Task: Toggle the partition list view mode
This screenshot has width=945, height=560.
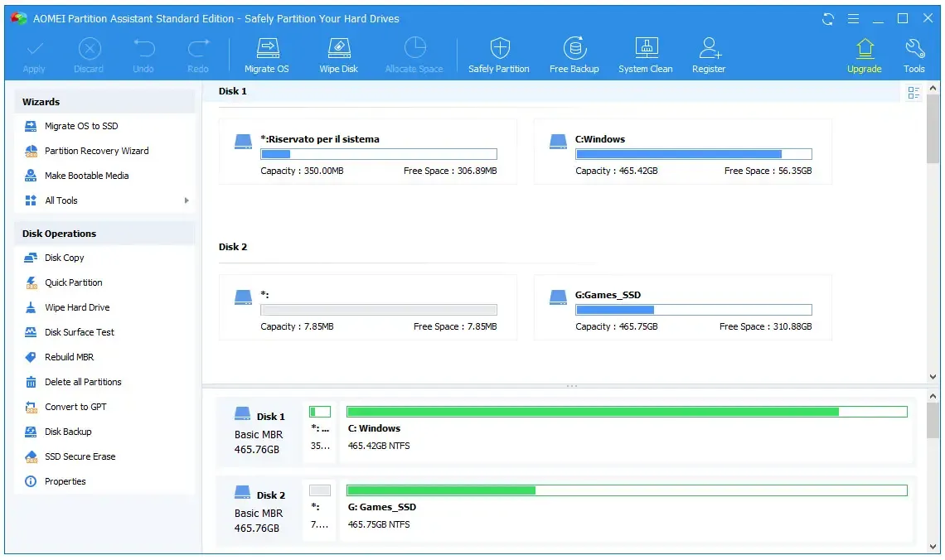Action: pyautogui.click(x=913, y=93)
